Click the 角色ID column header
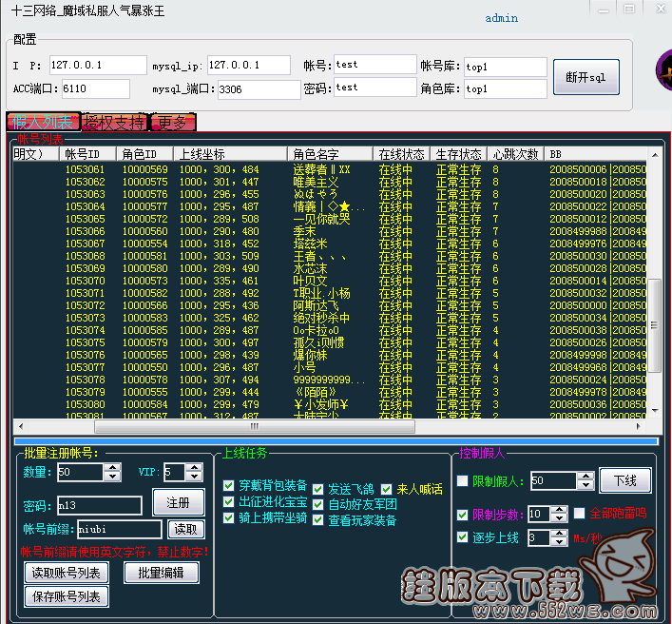The width and height of the screenshot is (672, 624). pos(144,154)
